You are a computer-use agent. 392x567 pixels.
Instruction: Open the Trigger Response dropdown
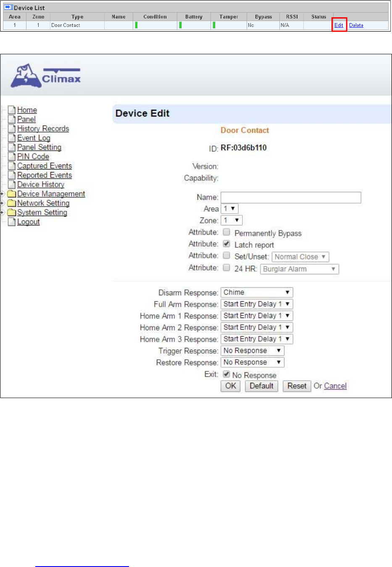tap(253, 351)
